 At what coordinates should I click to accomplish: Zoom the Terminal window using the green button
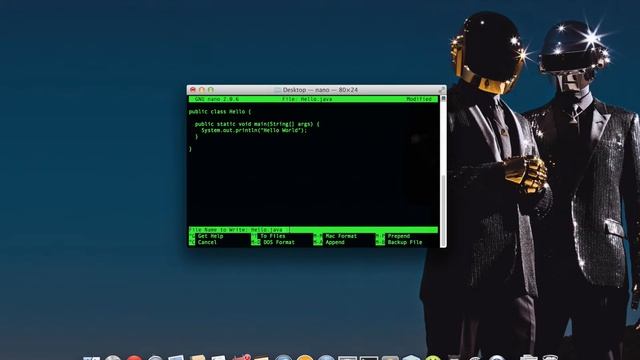pos(211,90)
